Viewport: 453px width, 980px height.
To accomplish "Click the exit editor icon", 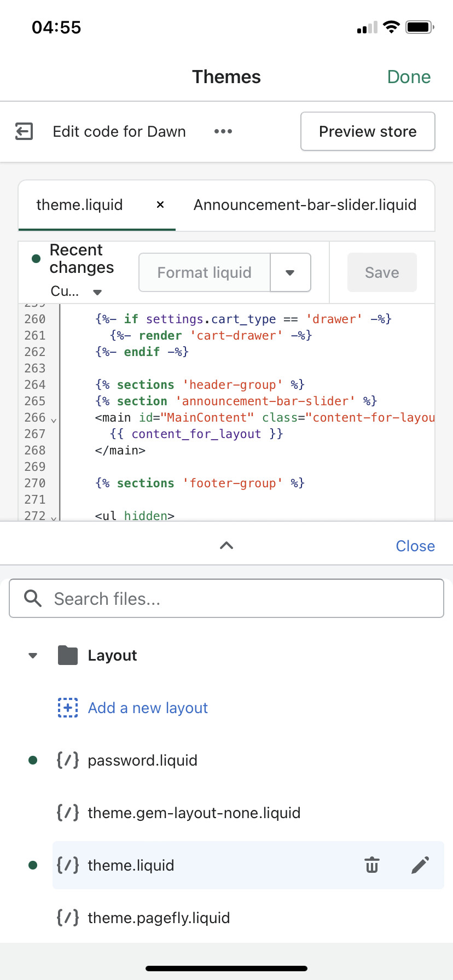I will (x=24, y=131).
